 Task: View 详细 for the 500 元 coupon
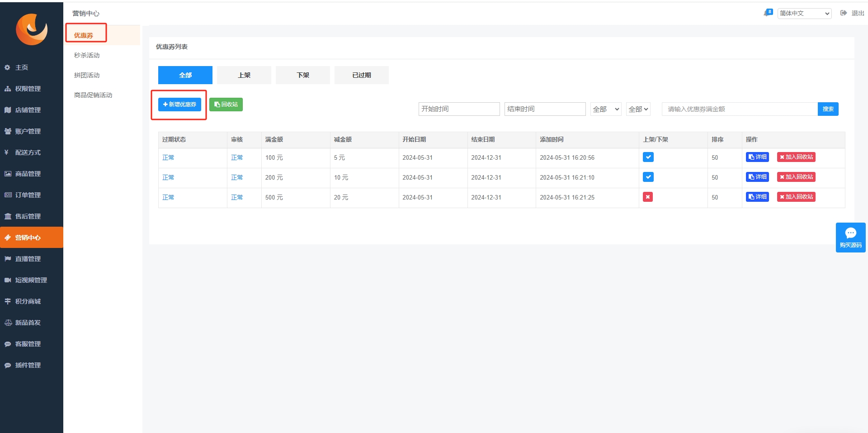(757, 197)
